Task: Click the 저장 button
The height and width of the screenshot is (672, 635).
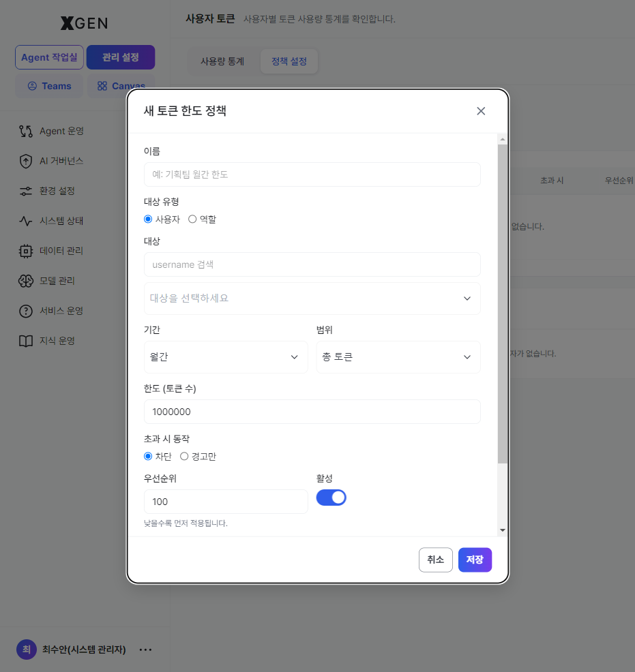Action: click(475, 560)
